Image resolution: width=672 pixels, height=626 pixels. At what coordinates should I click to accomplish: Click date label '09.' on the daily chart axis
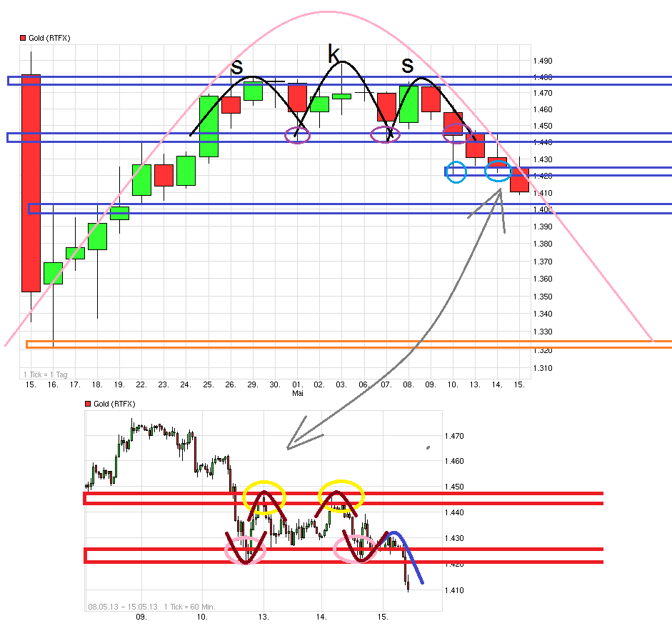pos(431,384)
